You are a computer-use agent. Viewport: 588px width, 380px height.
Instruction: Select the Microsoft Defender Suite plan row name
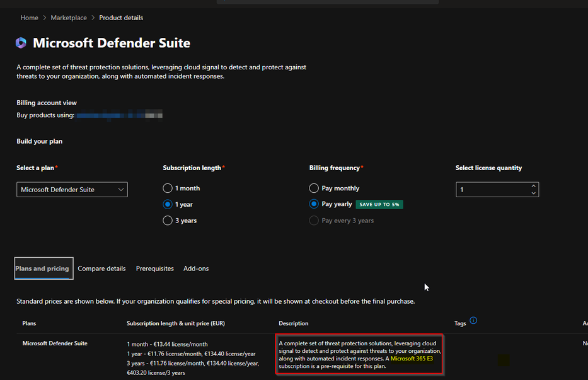click(x=55, y=343)
